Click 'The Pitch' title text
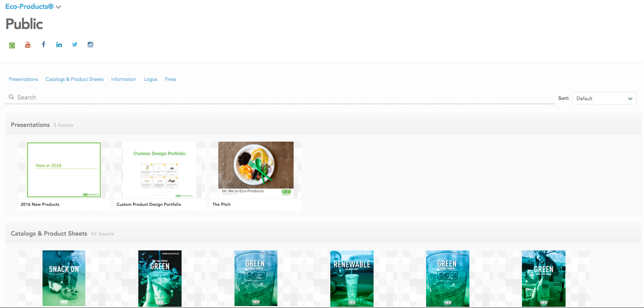The height and width of the screenshot is (308, 644). pos(222,204)
